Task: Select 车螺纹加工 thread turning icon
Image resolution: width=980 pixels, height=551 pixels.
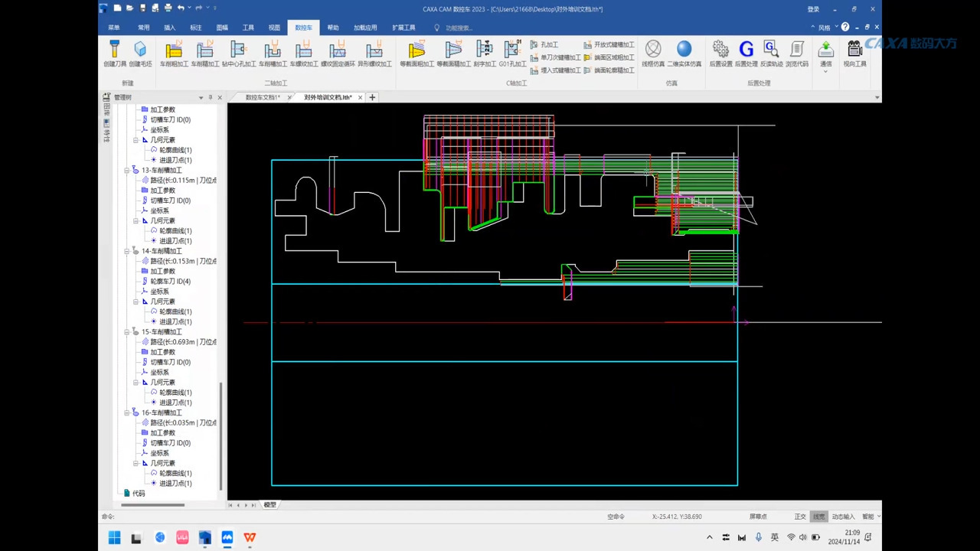Action: click(x=303, y=54)
